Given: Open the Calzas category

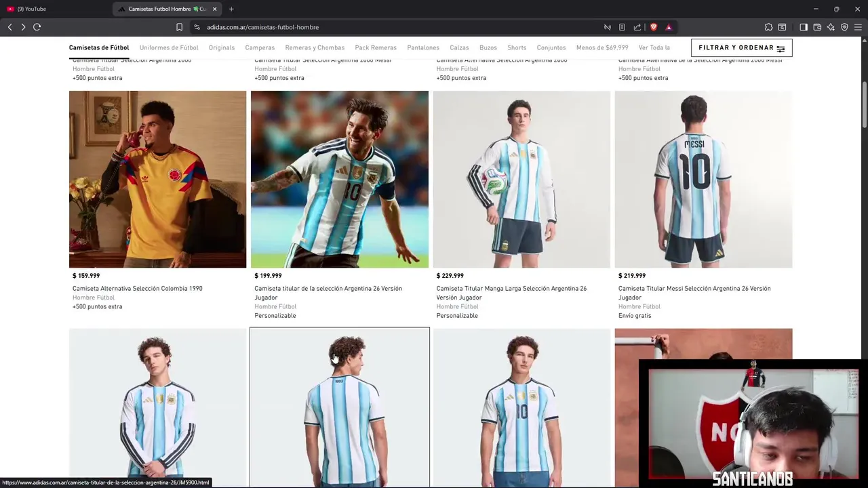Looking at the screenshot, I should (459, 47).
